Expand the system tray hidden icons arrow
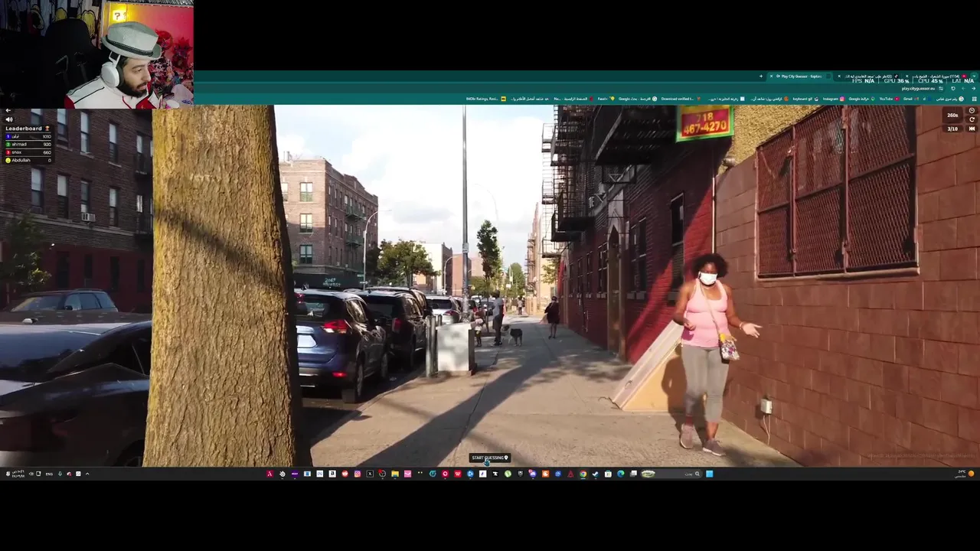 [87, 474]
